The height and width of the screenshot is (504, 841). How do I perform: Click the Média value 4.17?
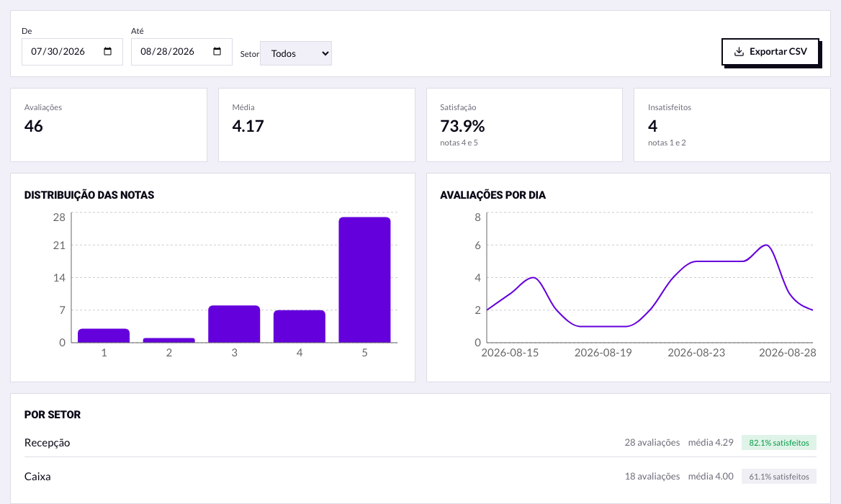click(x=248, y=126)
